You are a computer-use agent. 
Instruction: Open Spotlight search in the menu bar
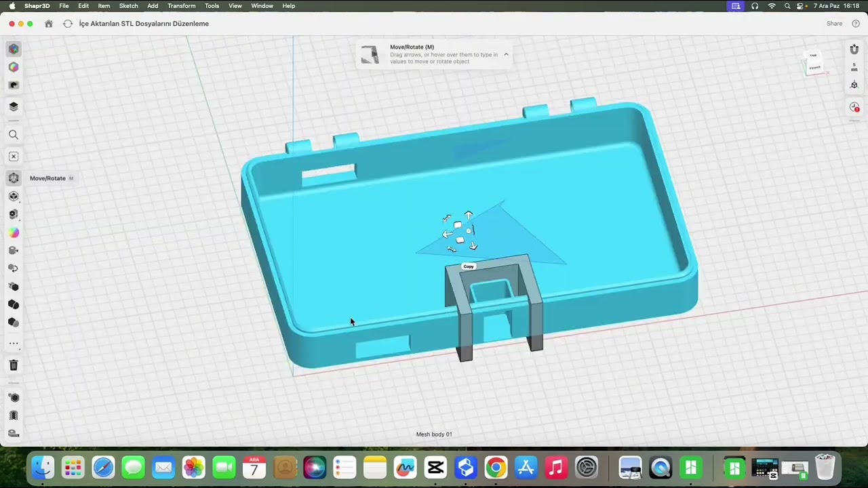[x=787, y=6]
